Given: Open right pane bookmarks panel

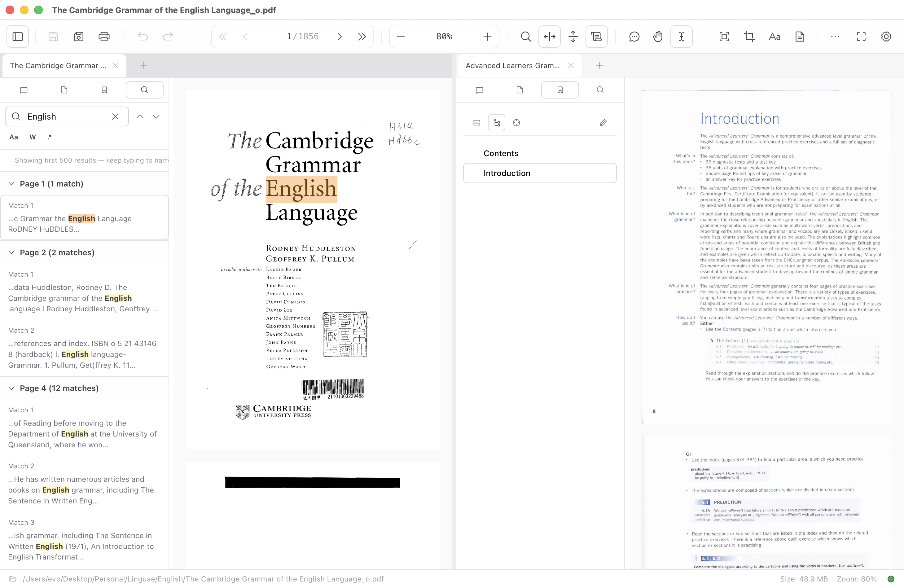Looking at the screenshot, I should tap(560, 90).
